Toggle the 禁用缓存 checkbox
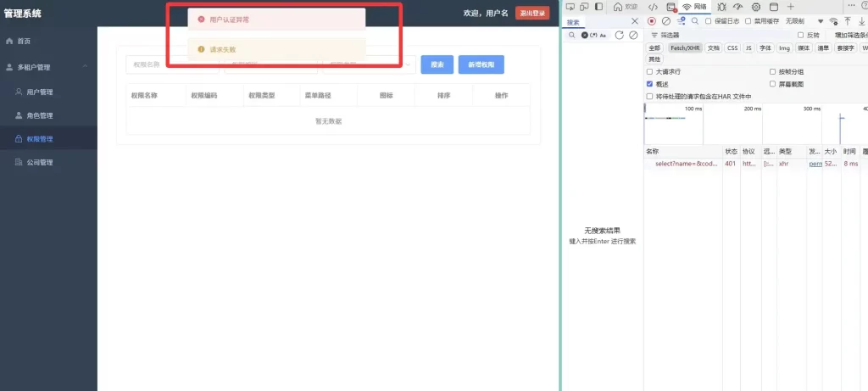 coord(748,21)
